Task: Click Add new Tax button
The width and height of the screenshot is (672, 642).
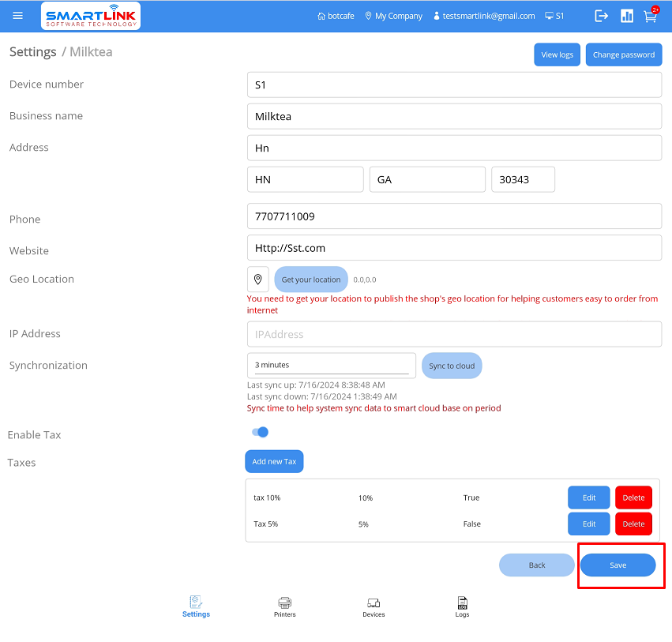Action: [x=274, y=462]
